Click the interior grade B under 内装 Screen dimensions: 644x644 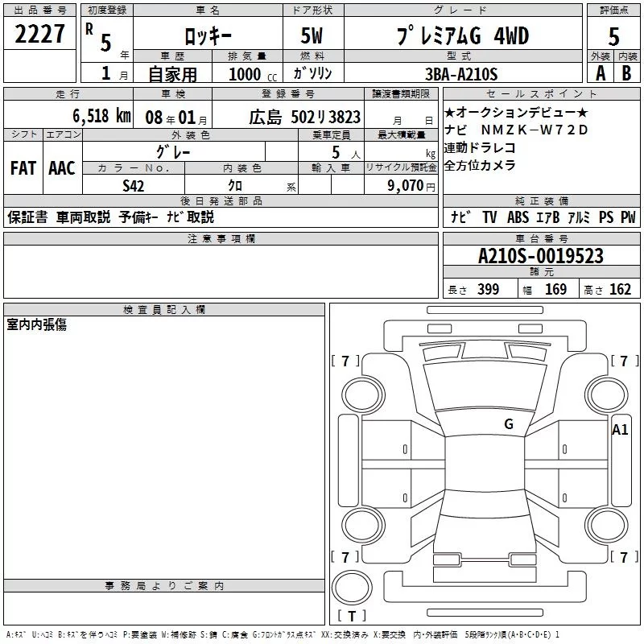pyautogui.click(x=626, y=73)
